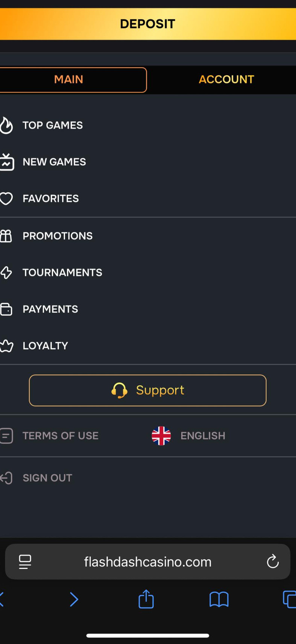Go forward with Safari arrow
Image resolution: width=296 pixels, height=644 pixels.
click(74, 599)
